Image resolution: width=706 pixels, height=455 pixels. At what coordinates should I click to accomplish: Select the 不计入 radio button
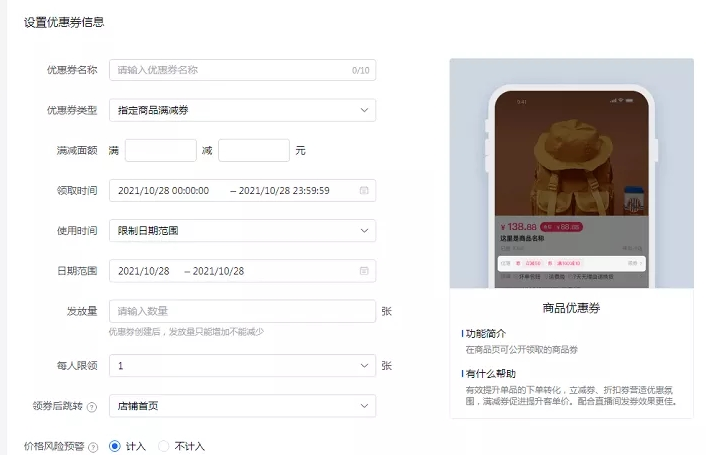point(163,446)
